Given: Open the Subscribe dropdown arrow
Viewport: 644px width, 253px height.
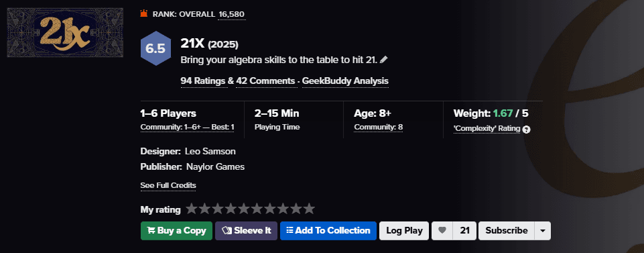Looking at the screenshot, I should [x=543, y=231].
